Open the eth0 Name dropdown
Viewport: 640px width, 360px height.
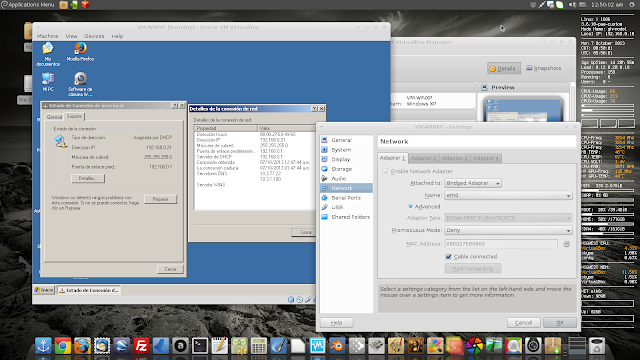pyautogui.click(x=508, y=196)
